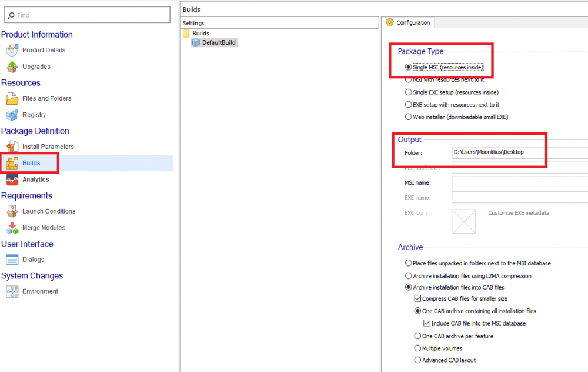Switch to the Configuration tab
This screenshot has height=372, width=588.
(x=413, y=23)
